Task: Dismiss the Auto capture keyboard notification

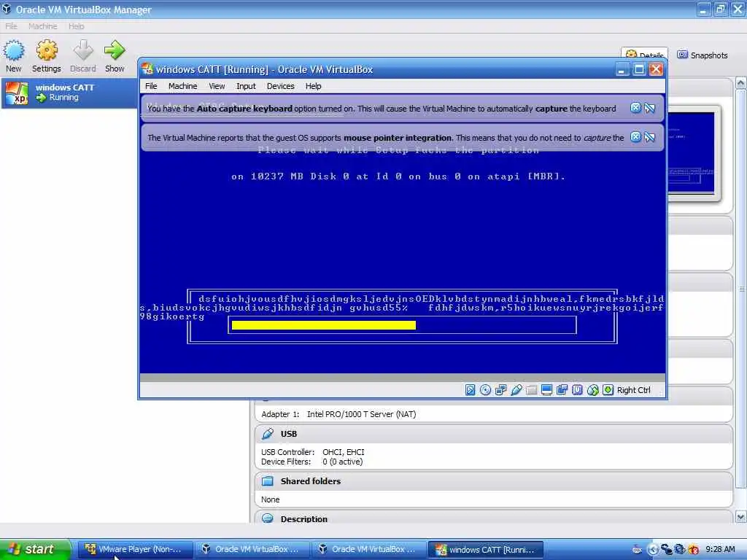Action: (x=635, y=108)
